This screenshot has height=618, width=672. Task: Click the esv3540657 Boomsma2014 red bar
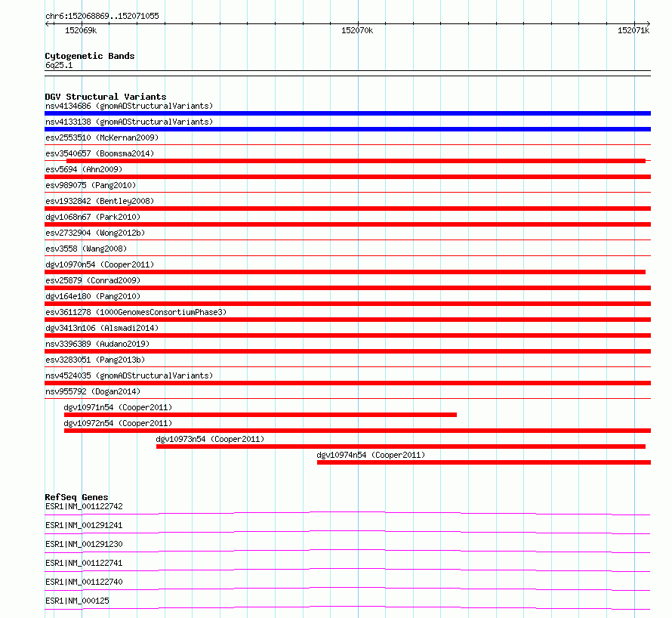(356, 161)
